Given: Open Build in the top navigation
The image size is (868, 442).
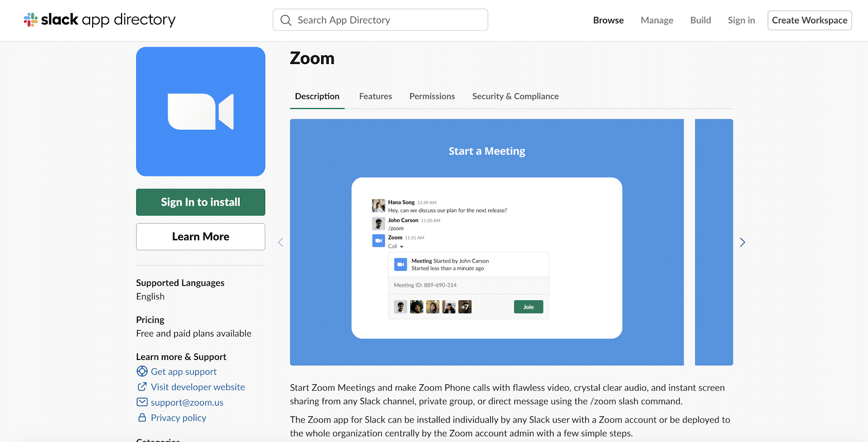Looking at the screenshot, I should (x=700, y=20).
